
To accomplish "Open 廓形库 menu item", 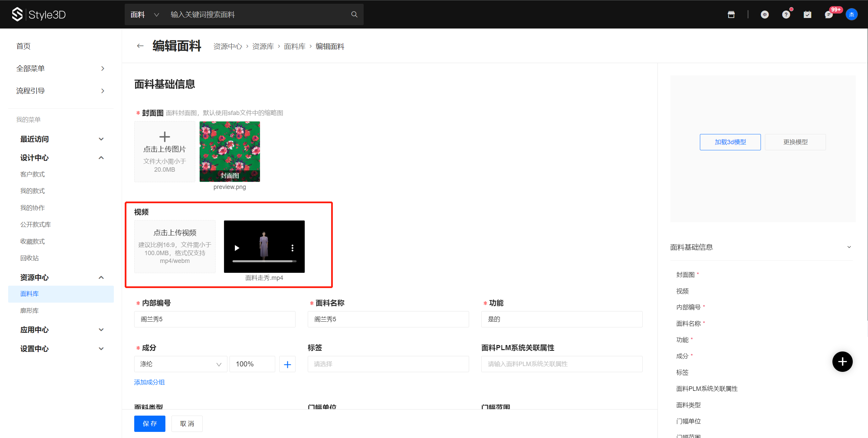I will coord(29,311).
